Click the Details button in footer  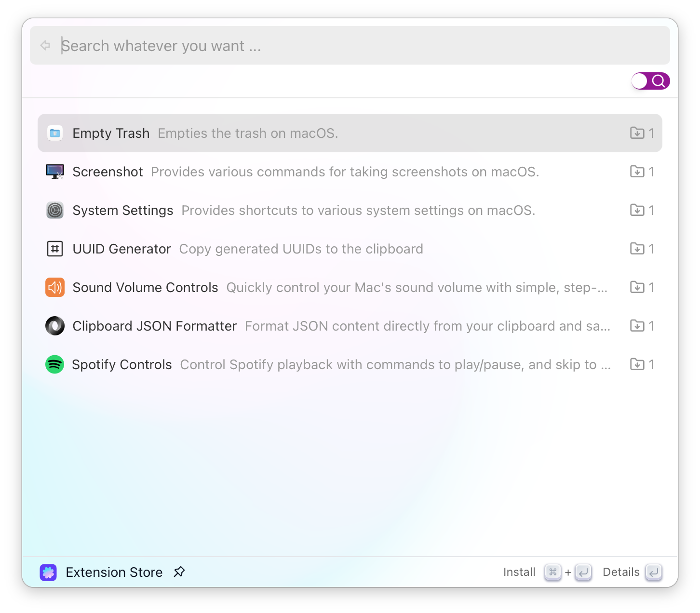[621, 572]
